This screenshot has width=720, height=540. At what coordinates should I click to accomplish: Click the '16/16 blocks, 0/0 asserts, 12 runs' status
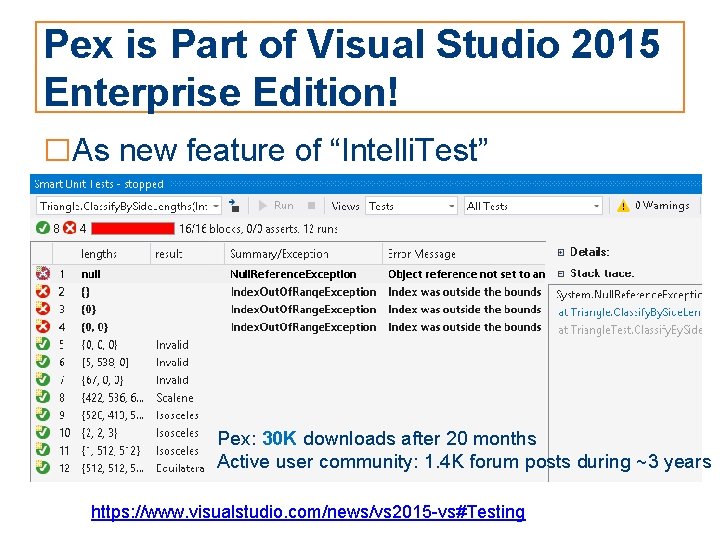(259, 229)
